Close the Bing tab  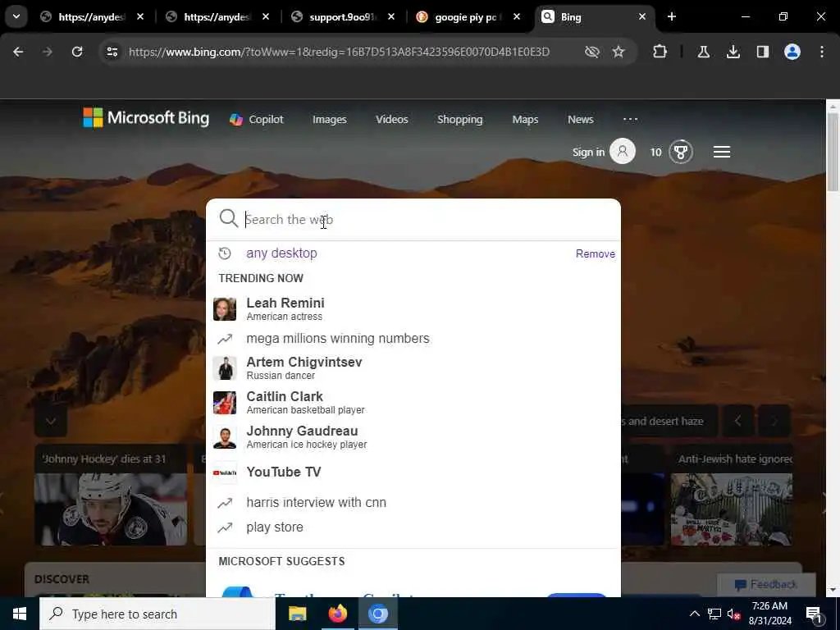click(641, 17)
